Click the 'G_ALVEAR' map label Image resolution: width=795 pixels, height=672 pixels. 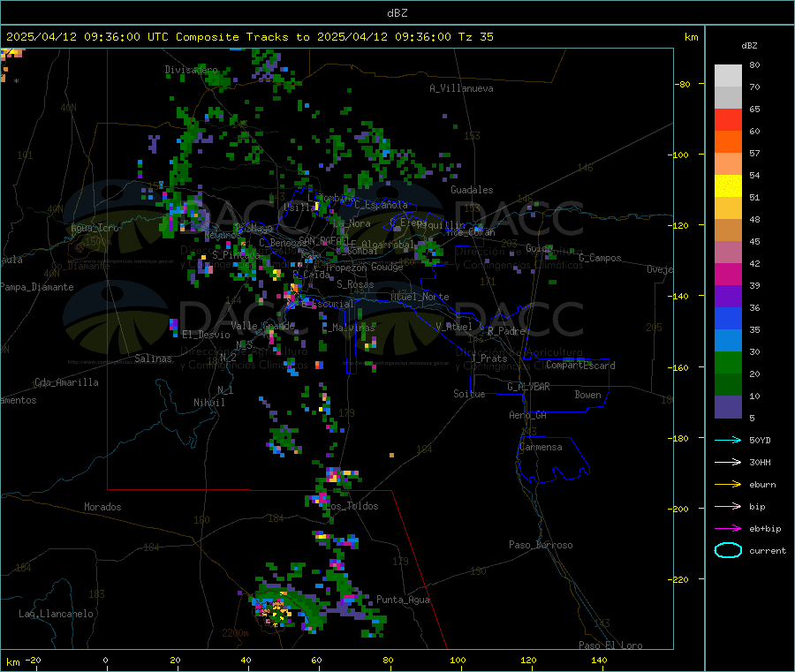coord(528,387)
